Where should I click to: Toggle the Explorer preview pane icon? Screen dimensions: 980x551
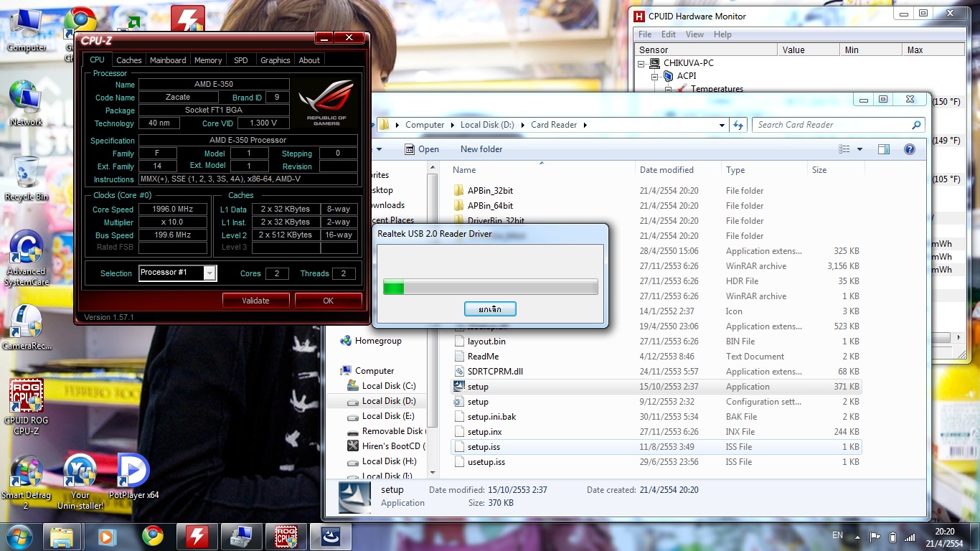(x=884, y=149)
